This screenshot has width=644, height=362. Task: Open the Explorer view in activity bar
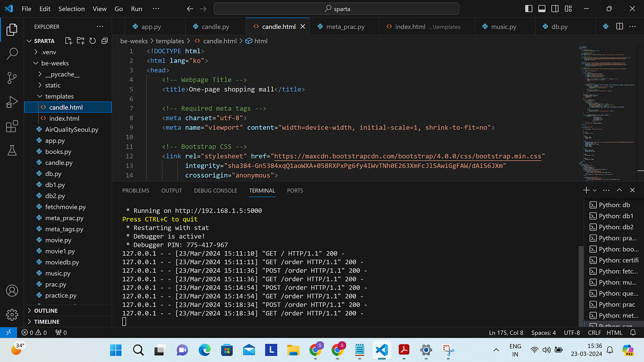pos(12,30)
